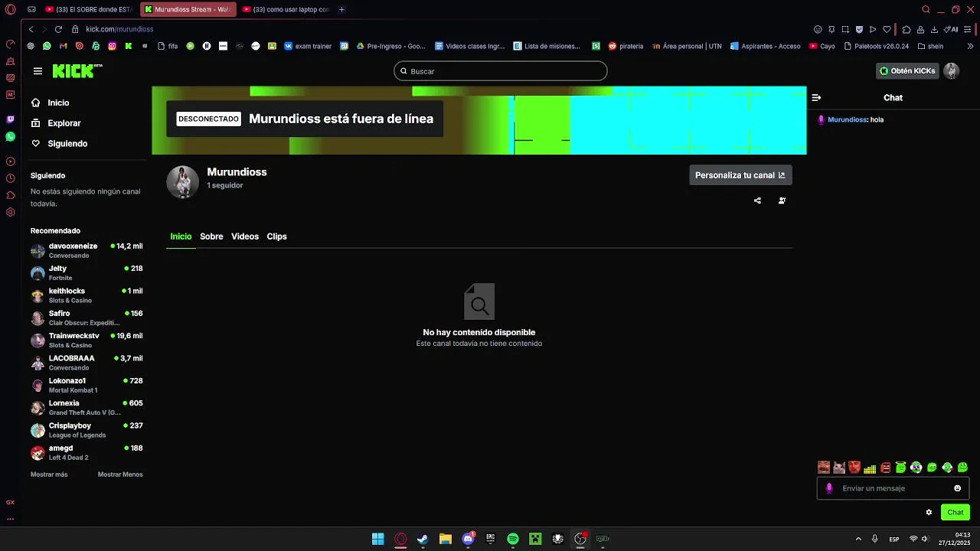
Task: Add page to bookmarks with heart icon
Action: 887,29
